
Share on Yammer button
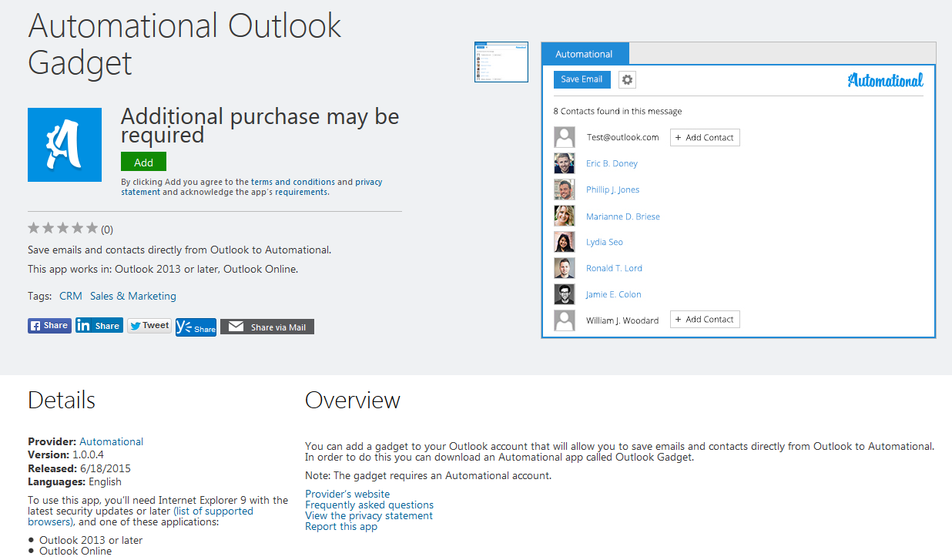tap(196, 327)
